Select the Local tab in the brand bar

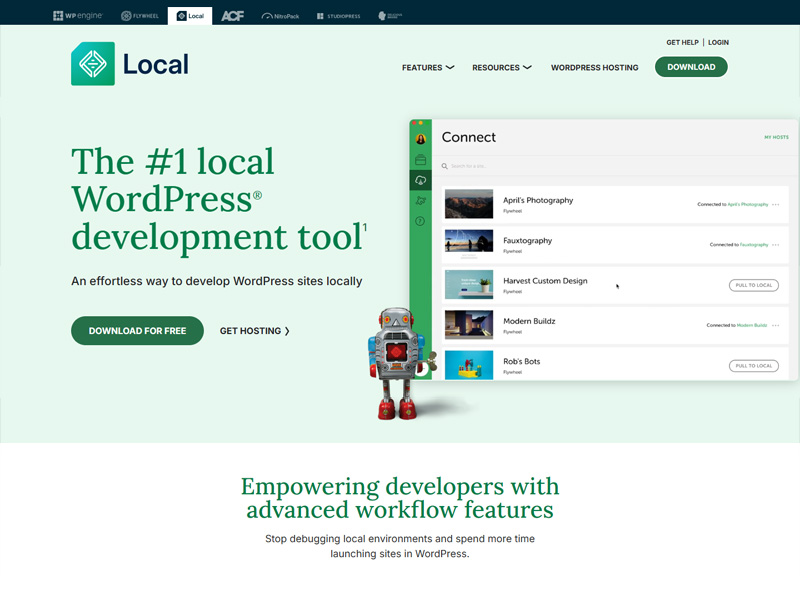click(x=188, y=15)
